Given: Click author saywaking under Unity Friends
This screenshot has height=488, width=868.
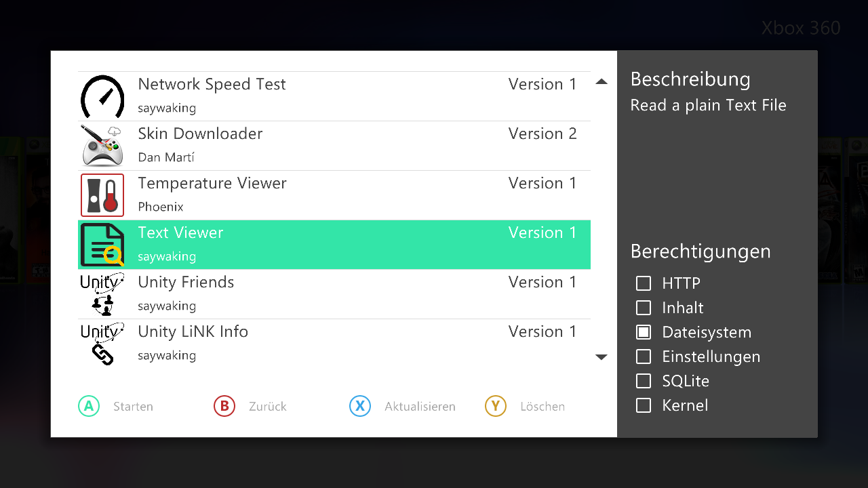Looking at the screenshot, I should [167, 306].
